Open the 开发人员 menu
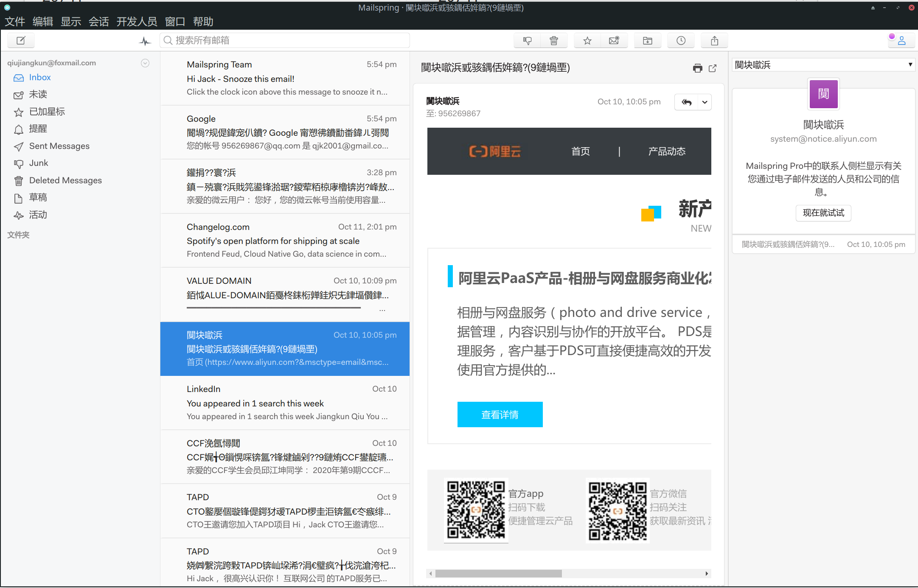This screenshot has width=918, height=588. click(x=137, y=21)
